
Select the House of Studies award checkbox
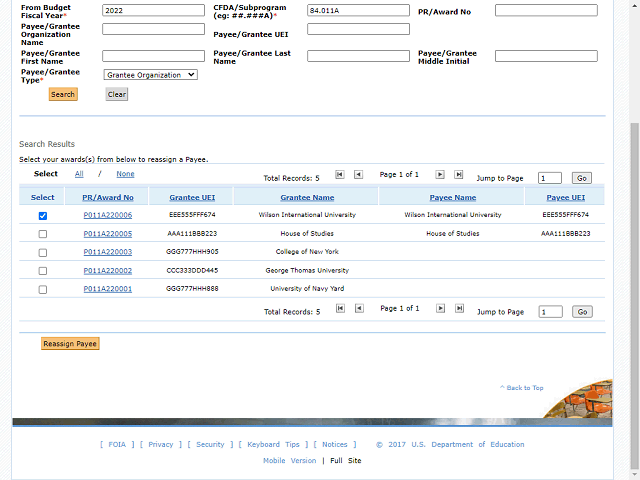(42, 234)
